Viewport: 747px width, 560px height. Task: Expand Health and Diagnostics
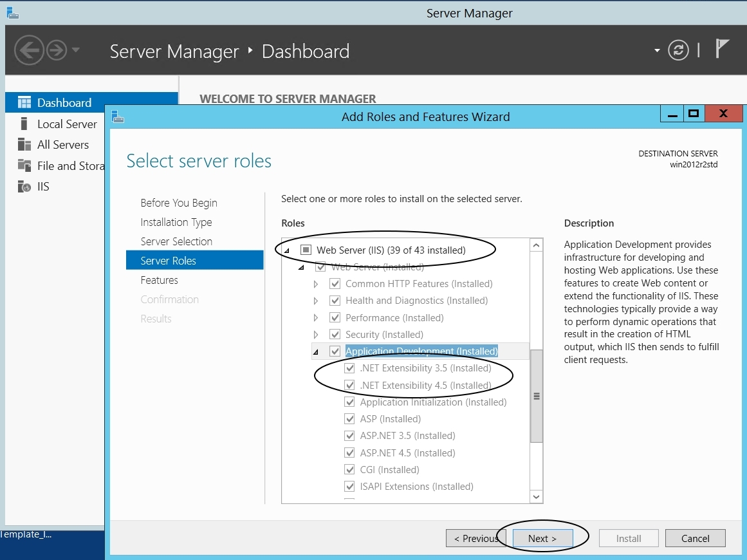pos(316,301)
